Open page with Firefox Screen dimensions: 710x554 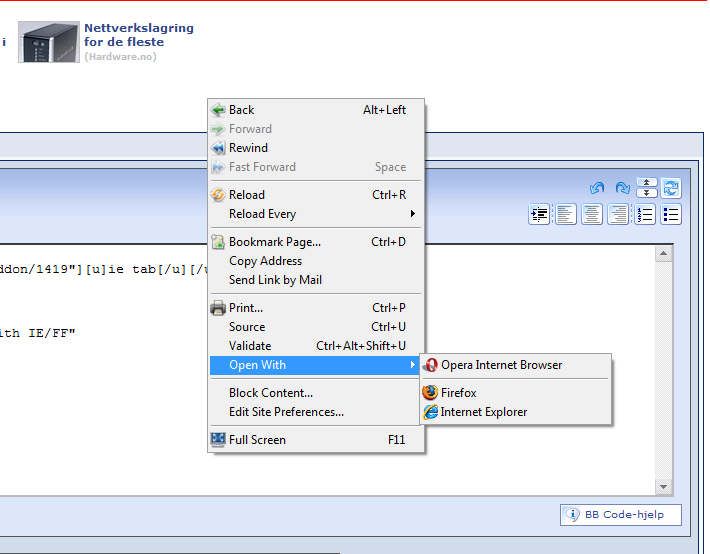coord(516,393)
